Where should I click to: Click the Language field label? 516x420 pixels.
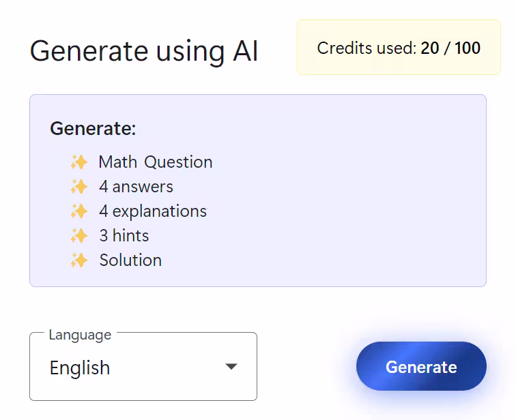[80, 335]
